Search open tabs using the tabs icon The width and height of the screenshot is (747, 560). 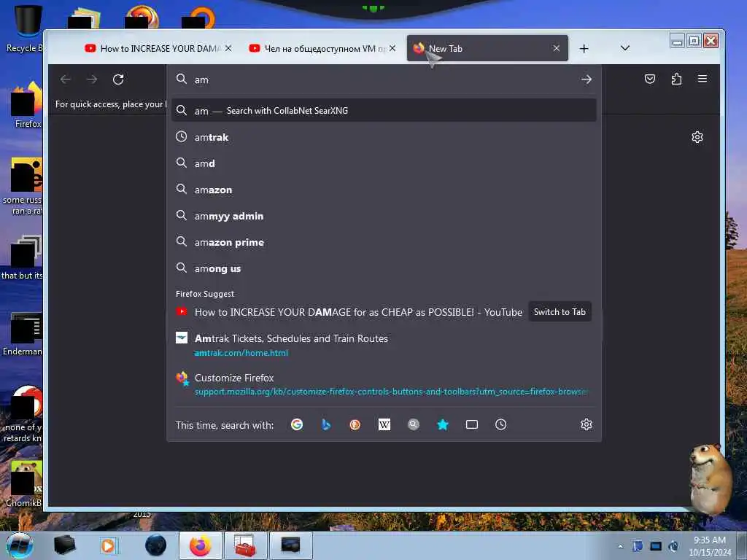coord(472,424)
